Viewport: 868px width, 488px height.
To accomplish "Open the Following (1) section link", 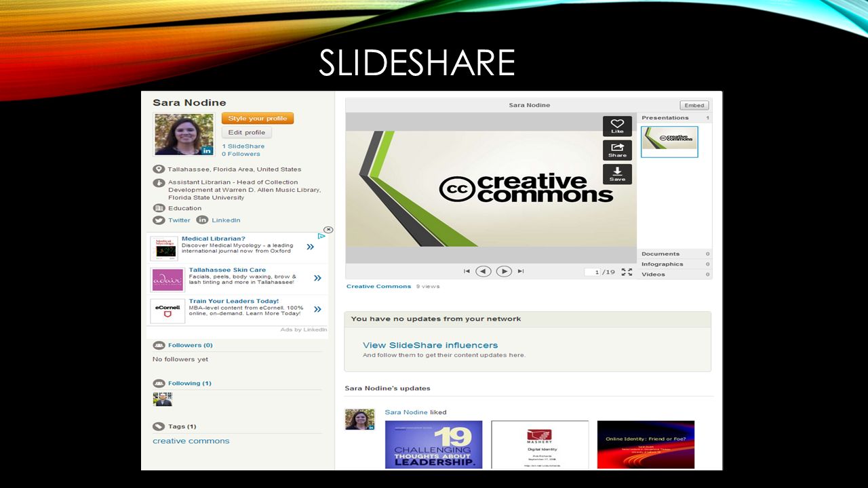I will (190, 383).
